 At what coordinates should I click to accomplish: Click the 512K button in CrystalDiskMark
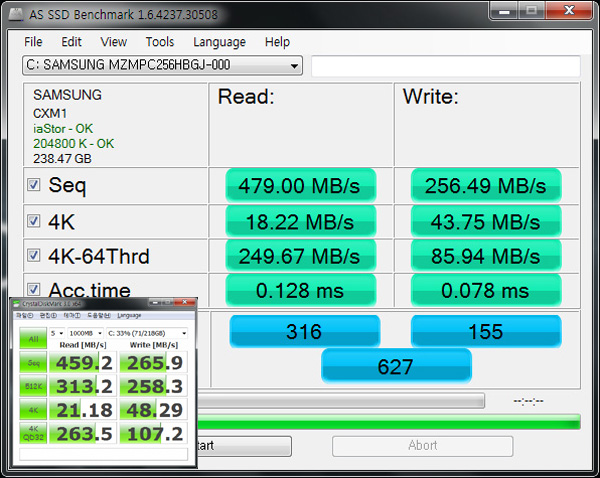click(33, 386)
